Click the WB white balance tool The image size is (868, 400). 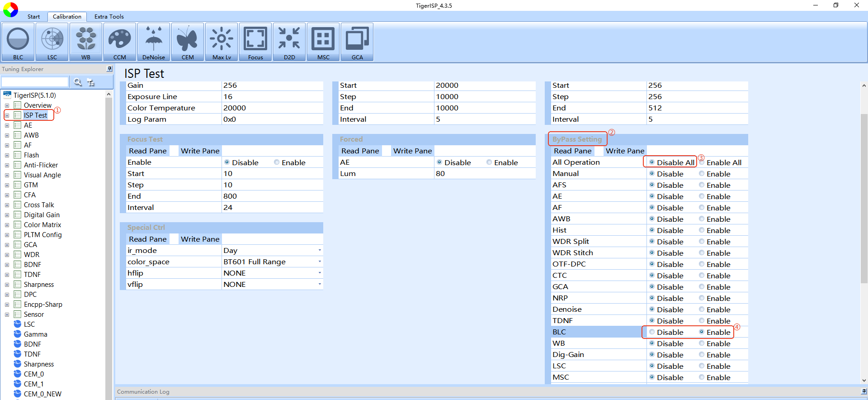86,42
